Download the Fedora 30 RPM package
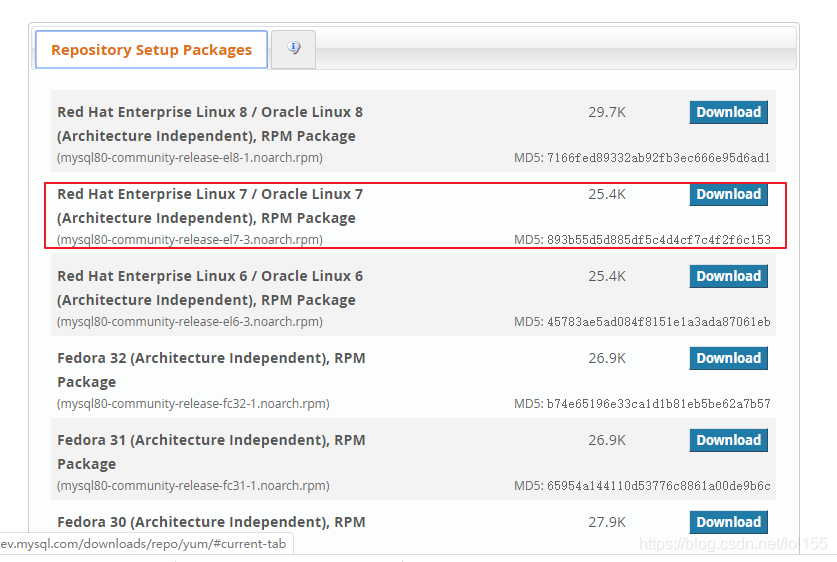Viewport: 837px width, 562px height. [x=729, y=522]
